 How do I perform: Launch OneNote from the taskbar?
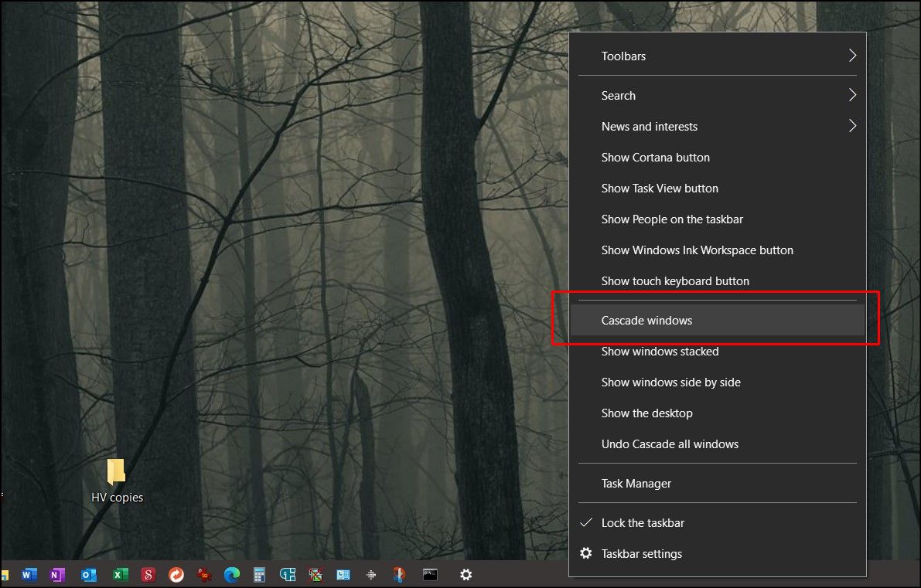(x=57, y=575)
